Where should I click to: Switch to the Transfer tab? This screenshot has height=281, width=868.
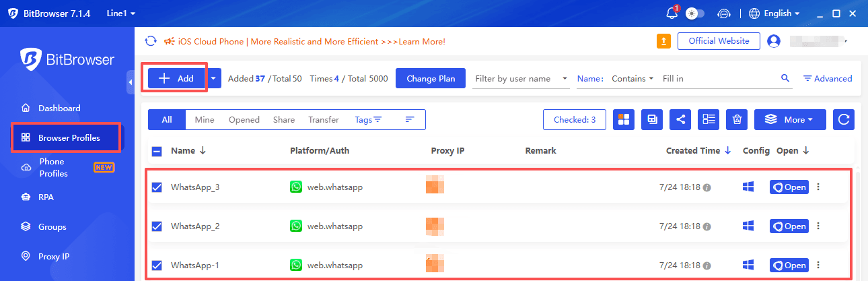click(x=324, y=119)
